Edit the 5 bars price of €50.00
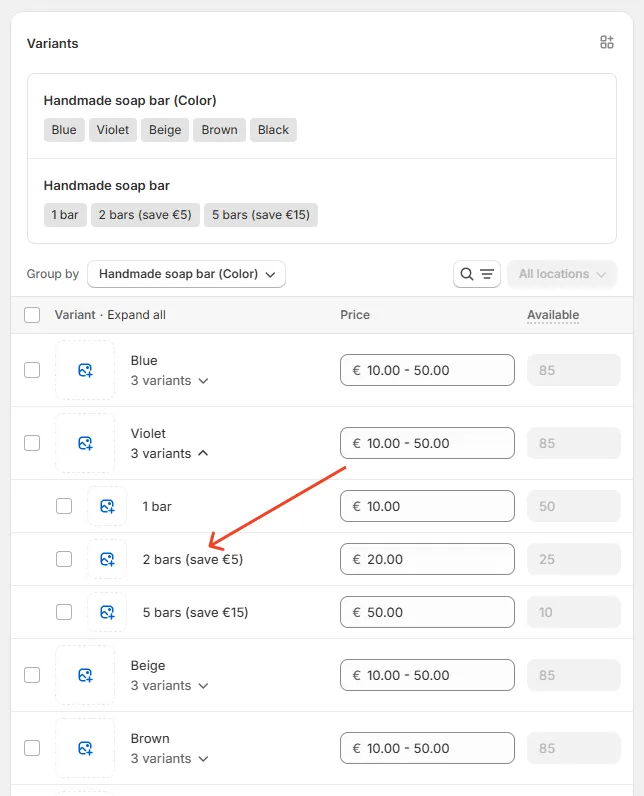644x796 pixels. [427, 612]
